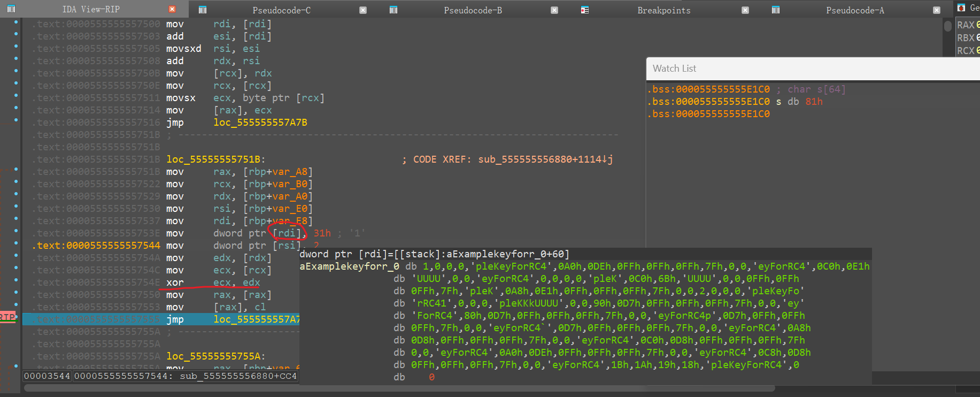Toggle breakpoint dot at address 753E
980x397 pixels.
(16, 231)
